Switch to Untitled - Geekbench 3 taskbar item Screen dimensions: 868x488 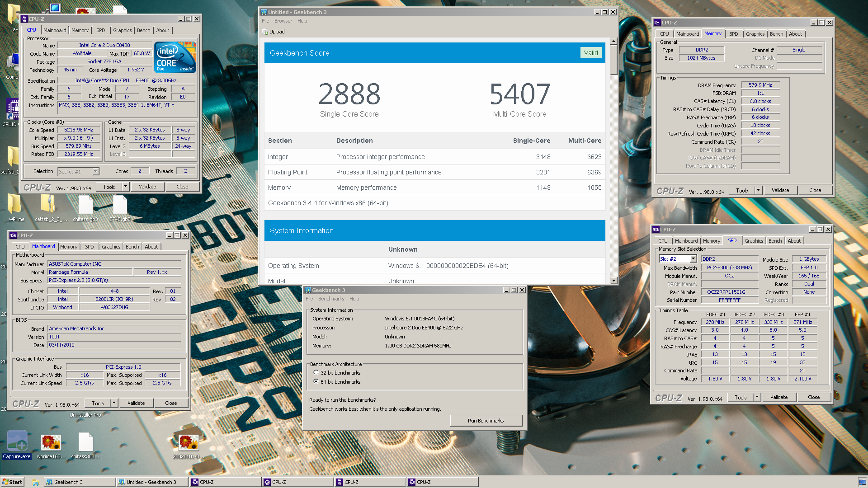click(151, 482)
